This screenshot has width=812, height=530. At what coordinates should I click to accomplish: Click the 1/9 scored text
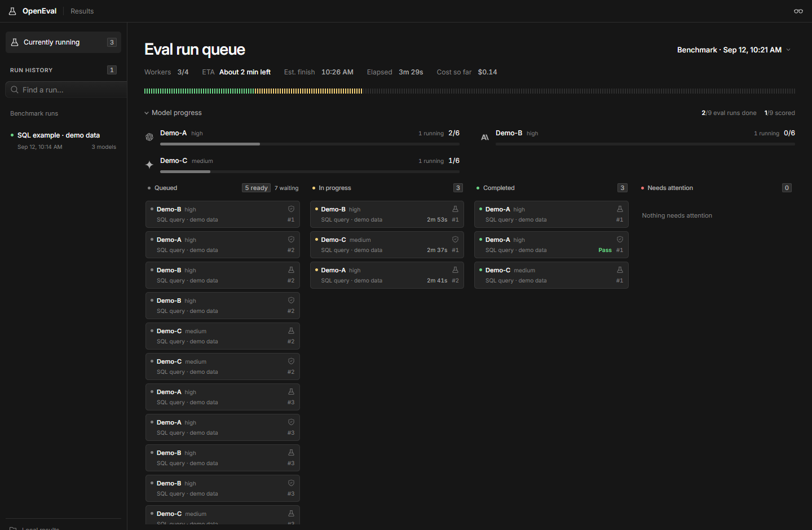[x=779, y=113]
